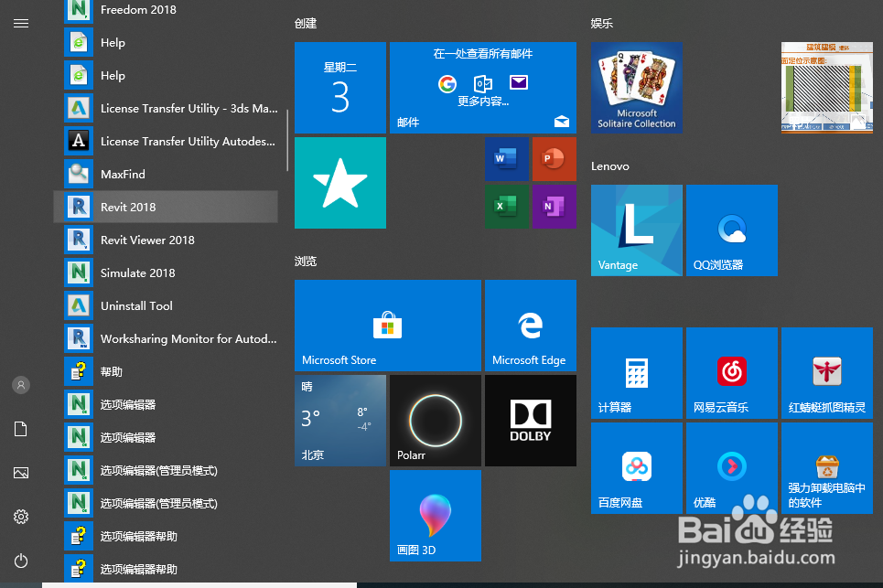Open Worksharing Monitor for Autodesk

(x=171, y=338)
